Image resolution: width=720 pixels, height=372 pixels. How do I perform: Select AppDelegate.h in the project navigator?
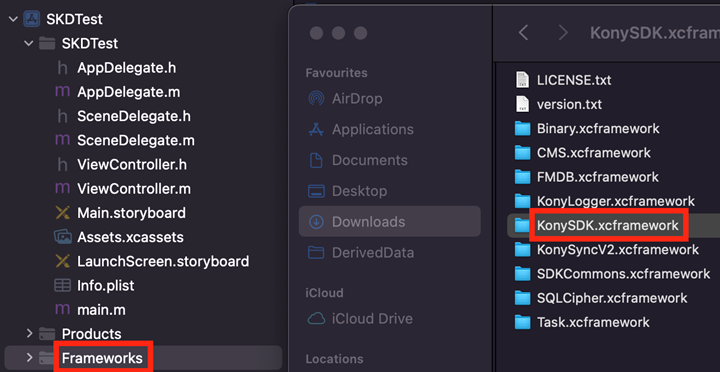[127, 68]
